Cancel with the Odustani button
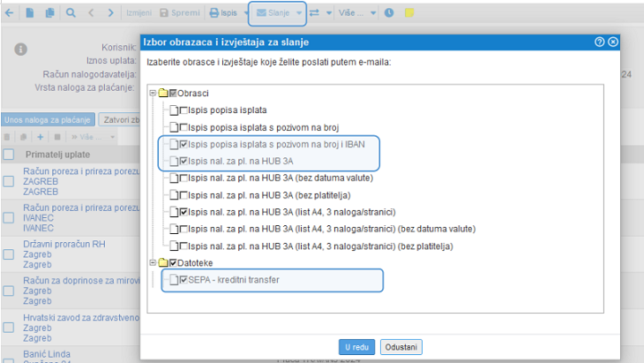The width and height of the screenshot is (644, 363). pos(401,347)
